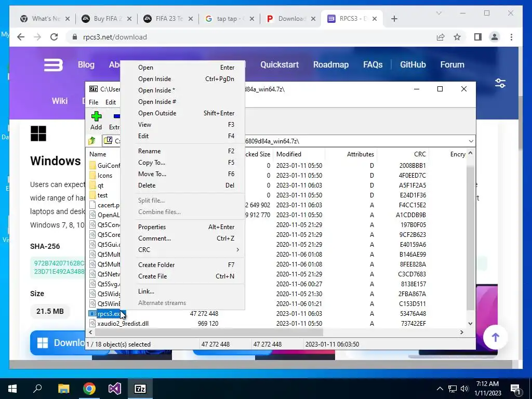The height and width of the screenshot is (399, 532).
Task: Show hidden tray icons chevron
Action: coord(440,389)
